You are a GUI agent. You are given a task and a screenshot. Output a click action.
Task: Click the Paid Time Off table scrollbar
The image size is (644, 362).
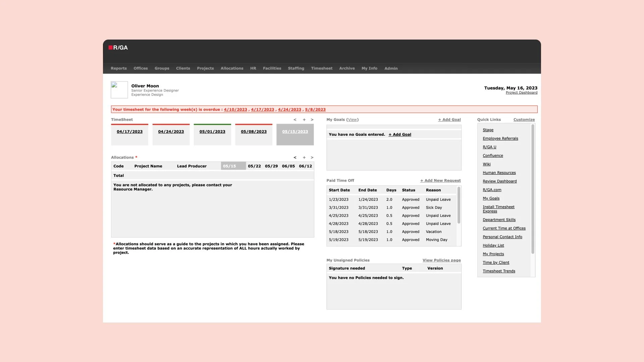[x=459, y=205]
